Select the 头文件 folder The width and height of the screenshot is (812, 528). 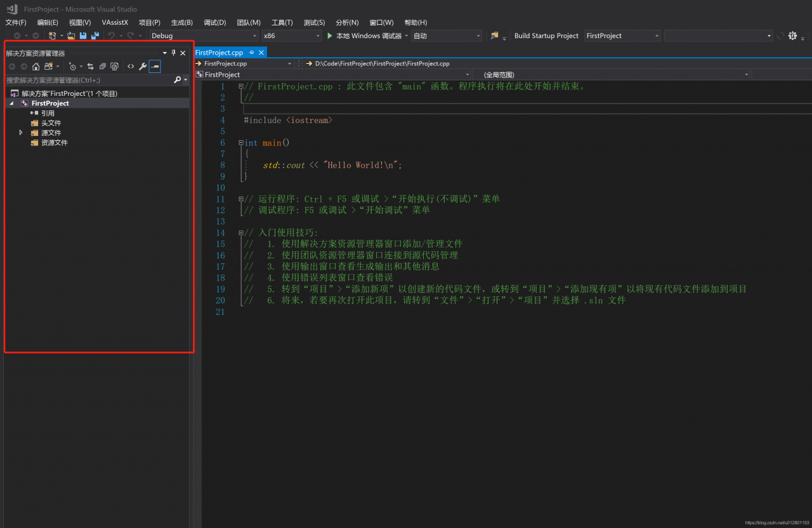click(51, 123)
